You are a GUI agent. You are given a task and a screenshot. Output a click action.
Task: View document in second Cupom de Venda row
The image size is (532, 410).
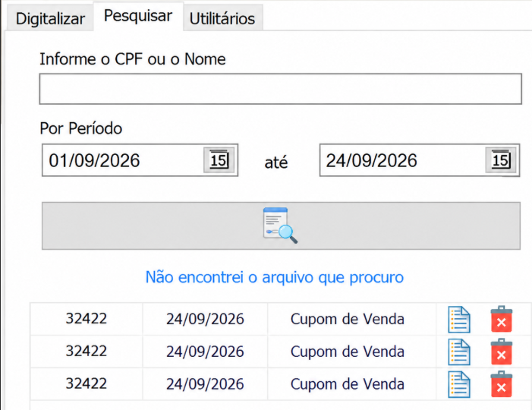click(x=459, y=352)
